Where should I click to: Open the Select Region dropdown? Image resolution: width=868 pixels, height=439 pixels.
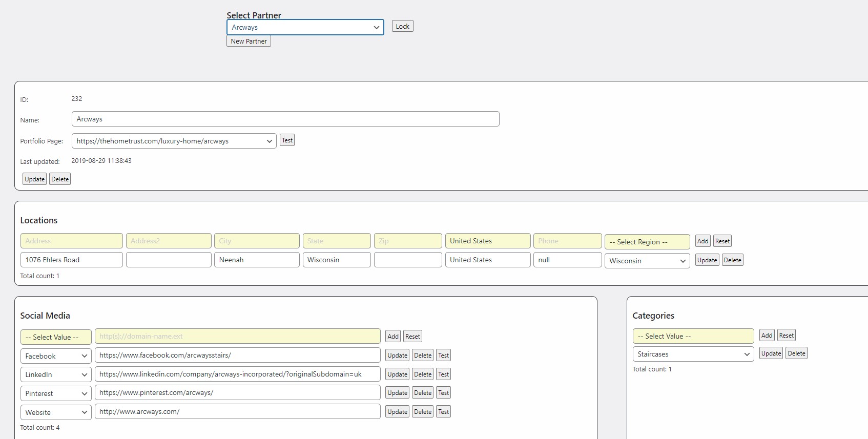pos(647,242)
